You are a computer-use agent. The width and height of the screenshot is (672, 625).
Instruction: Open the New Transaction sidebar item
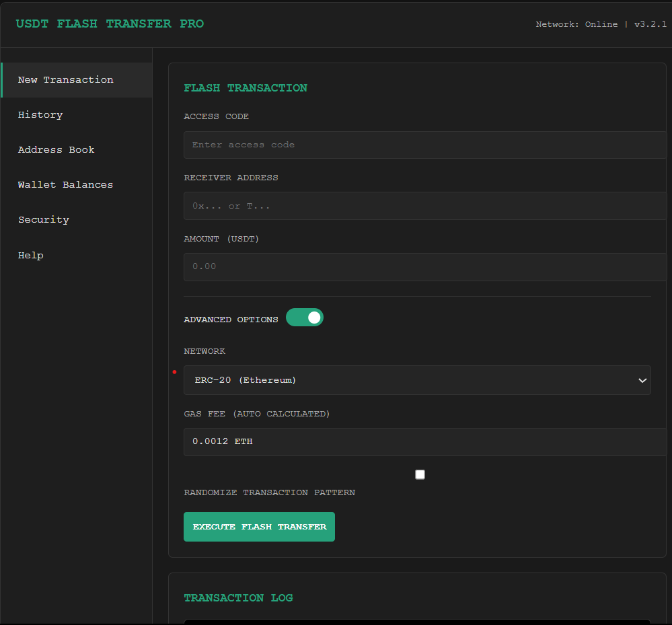point(66,80)
